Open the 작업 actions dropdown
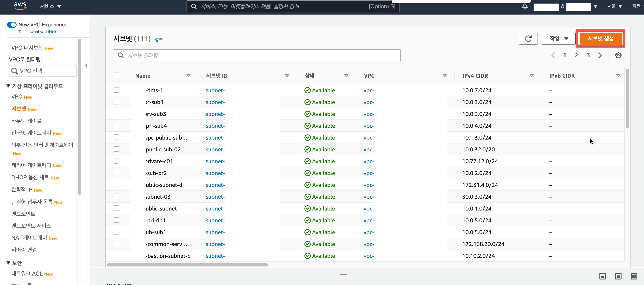Viewport: 644px width, 285px height. tap(558, 39)
